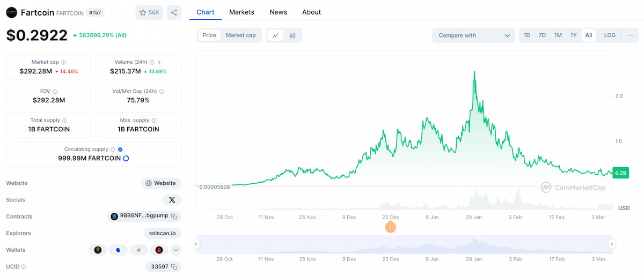Click the Max. supply info icon
Viewport: 644px width, 276px height.
(155, 121)
